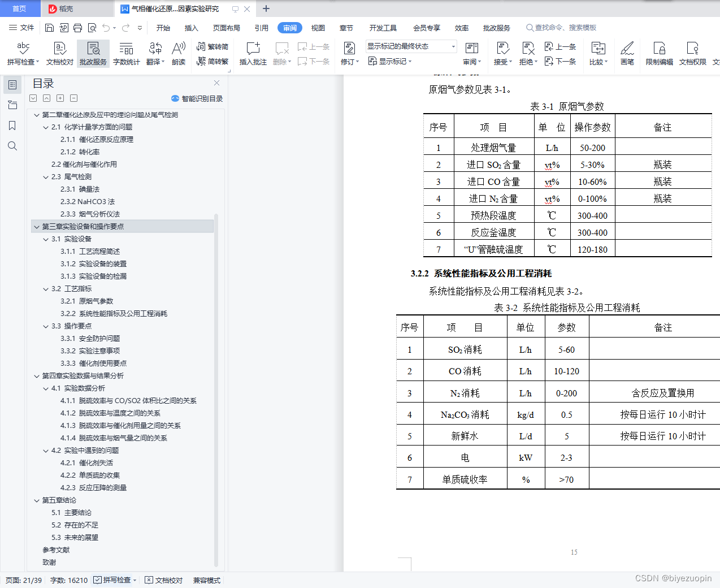Click 接受 accept revision
This screenshot has width=720, height=588.
coord(502,54)
